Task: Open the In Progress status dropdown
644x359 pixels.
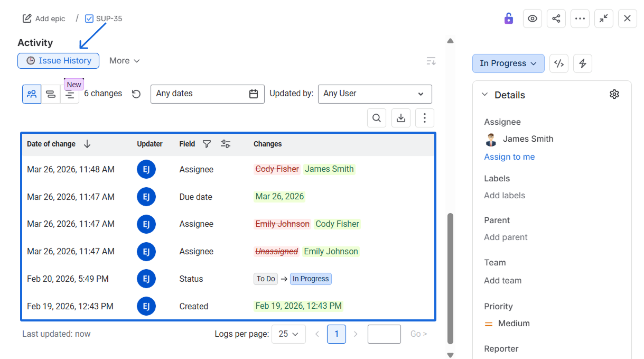Action: (508, 63)
